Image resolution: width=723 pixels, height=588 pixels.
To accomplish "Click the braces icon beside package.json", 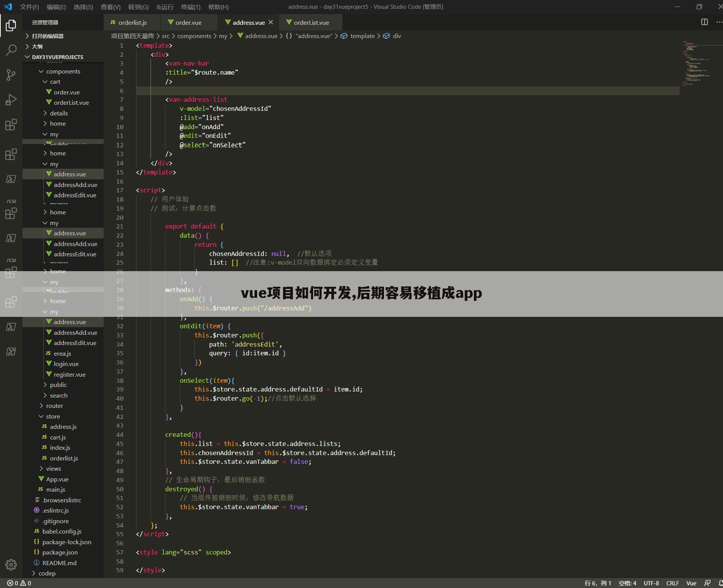I will coord(37,552).
